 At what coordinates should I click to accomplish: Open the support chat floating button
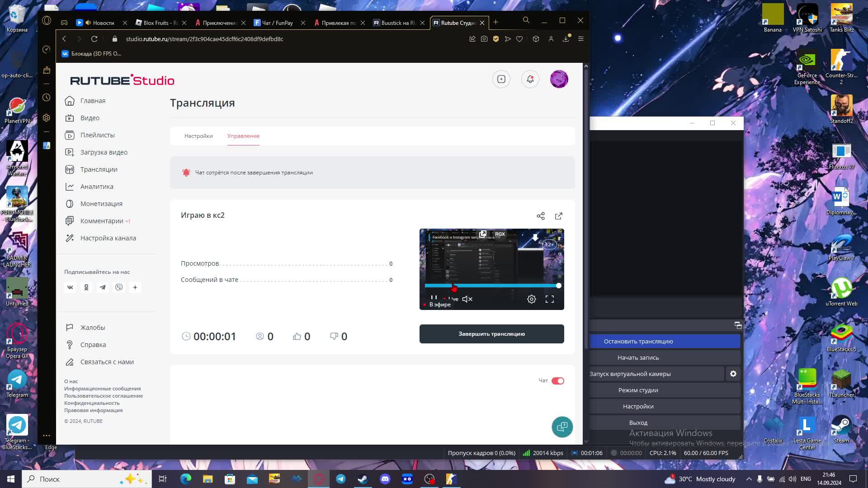pyautogui.click(x=562, y=427)
